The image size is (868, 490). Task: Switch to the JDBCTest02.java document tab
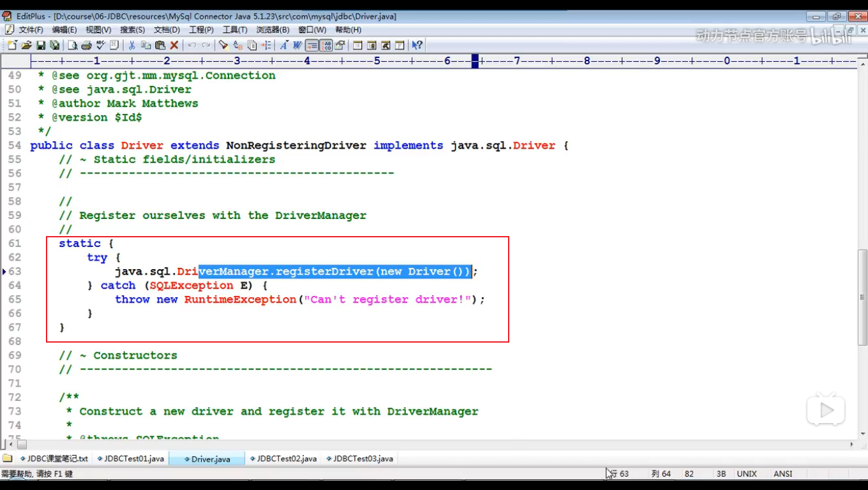284,459
